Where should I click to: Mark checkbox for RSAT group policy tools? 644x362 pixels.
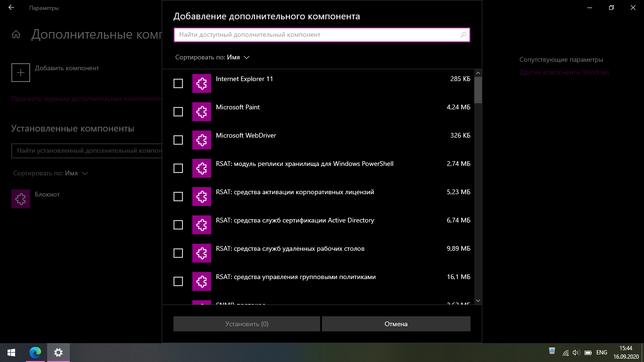pos(178,281)
